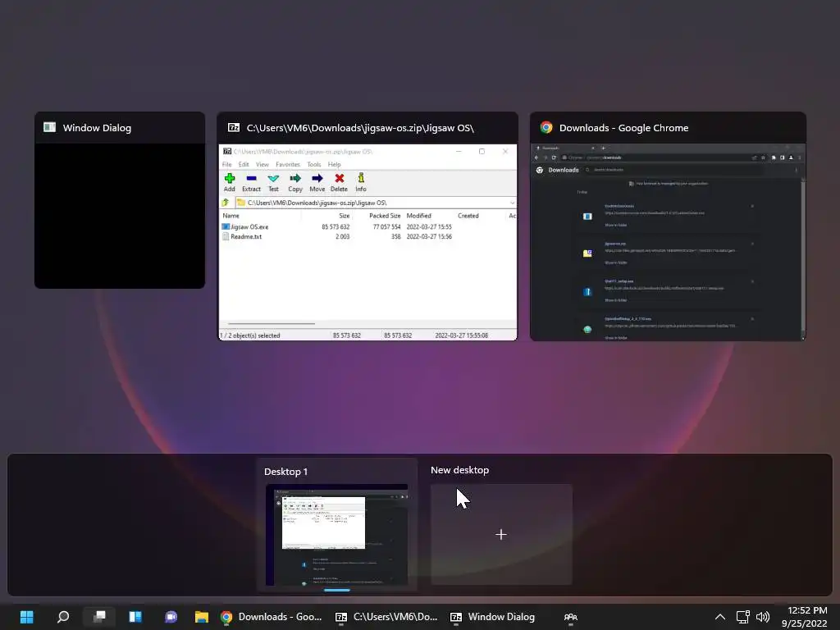
Task: Open taskbar Search magnifier
Action: (x=63, y=617)
